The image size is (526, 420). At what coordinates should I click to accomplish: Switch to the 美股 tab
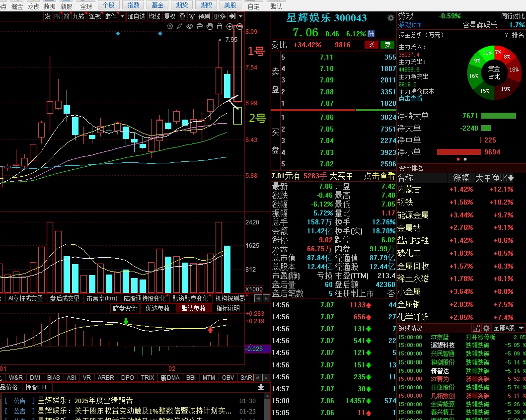tap(230, 5)
